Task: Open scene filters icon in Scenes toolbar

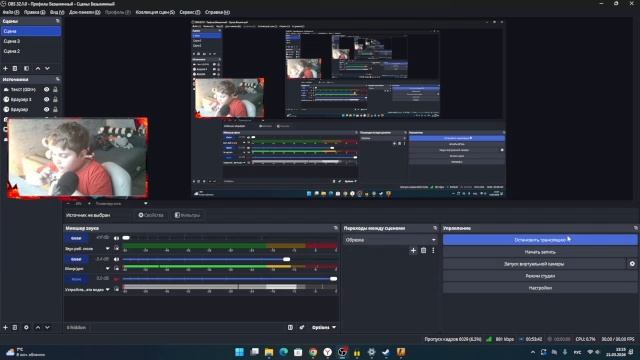Action: [x=26, y=69]
